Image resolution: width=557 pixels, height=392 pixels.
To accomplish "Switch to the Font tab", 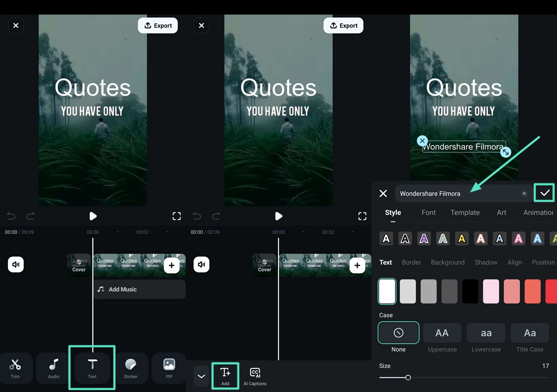I will (x=428, y=212).
